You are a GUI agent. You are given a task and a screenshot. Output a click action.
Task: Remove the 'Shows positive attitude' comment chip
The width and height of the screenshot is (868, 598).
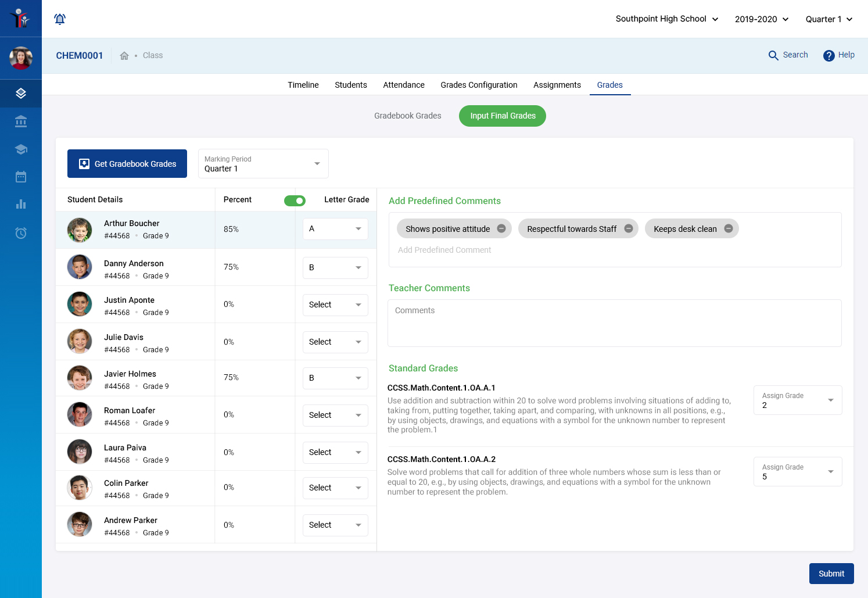(x=501, y=228)
